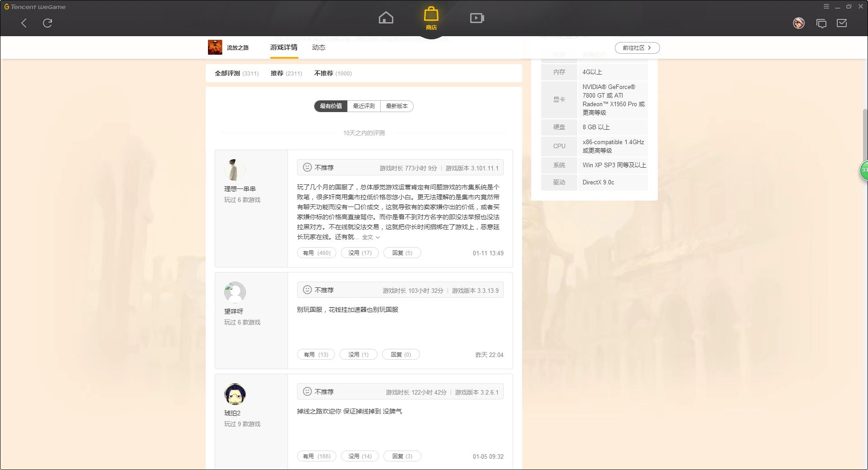
Task: Expand the 前往社区 chevron arrow
Action: pyautogui.click(x=651, y=47)
